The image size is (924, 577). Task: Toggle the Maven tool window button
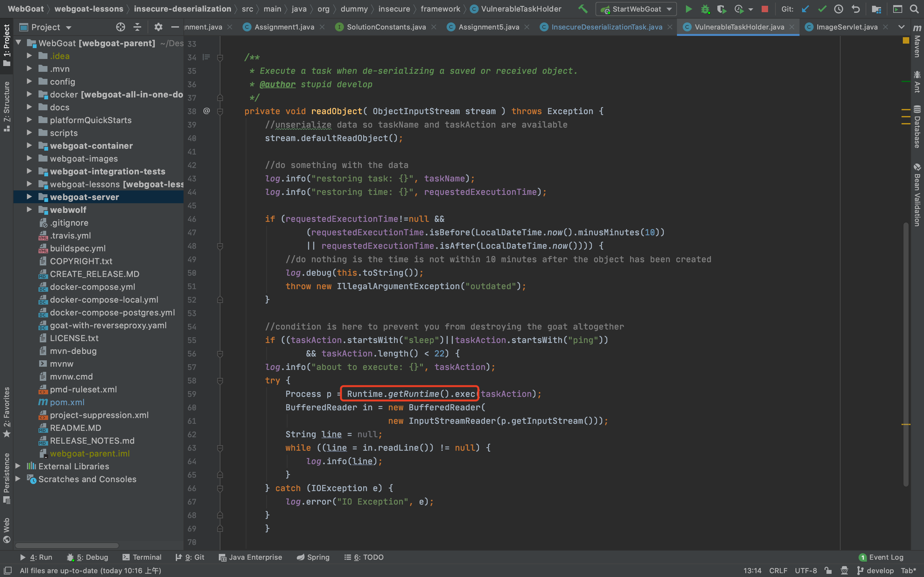click(x=917, y=42)
